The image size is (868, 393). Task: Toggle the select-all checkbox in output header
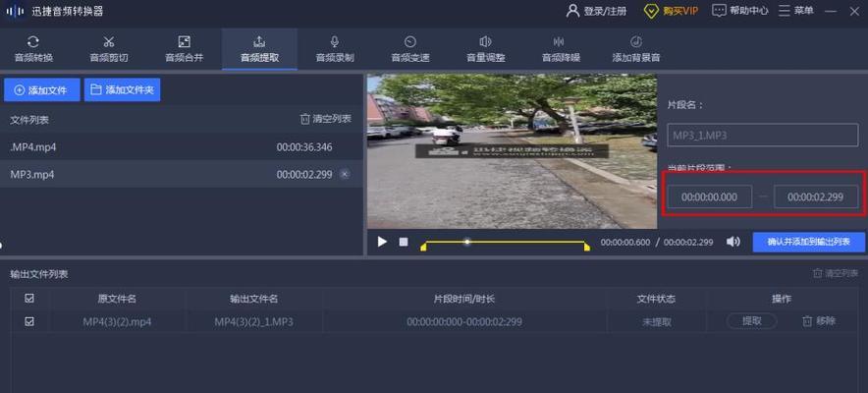29,299
